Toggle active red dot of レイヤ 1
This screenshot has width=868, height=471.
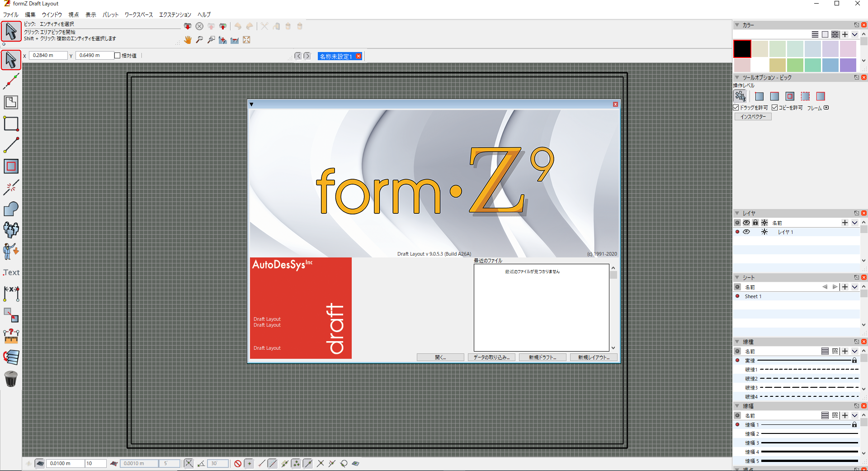[737, 232]
